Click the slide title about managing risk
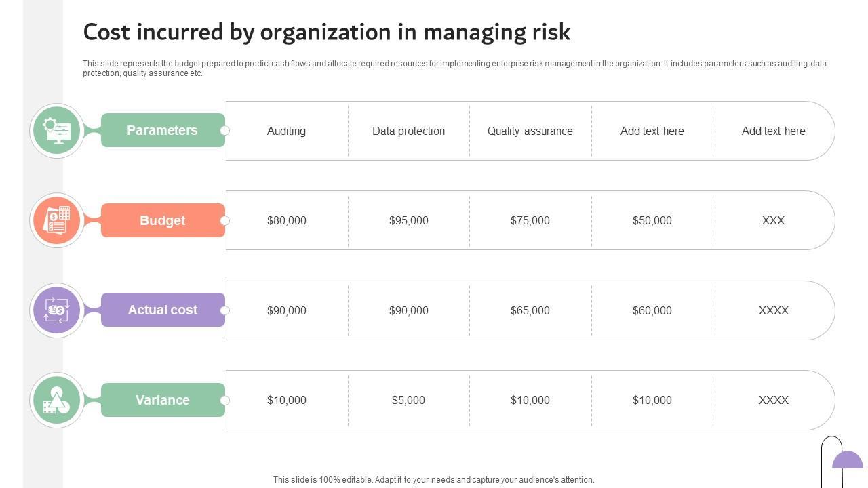The width and height of the screenshot is (868, 488). (x=326, y=32)
